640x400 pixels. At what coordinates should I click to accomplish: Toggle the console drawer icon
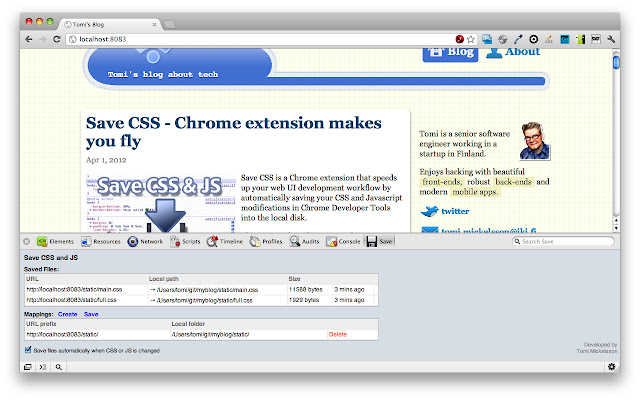(43, 367)
